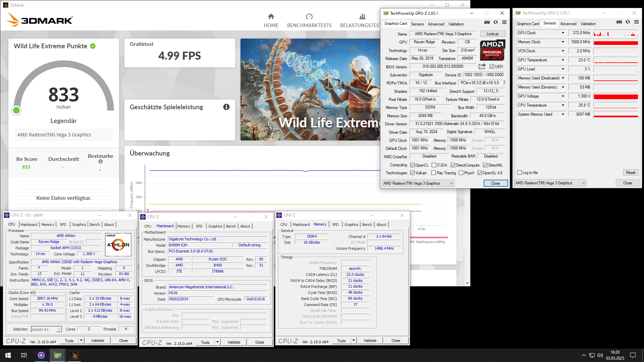Screen dimensions: 644x362
Task: Open hamburger menu in GPU-Z Sensors window
Action: (x=636, y=22)
